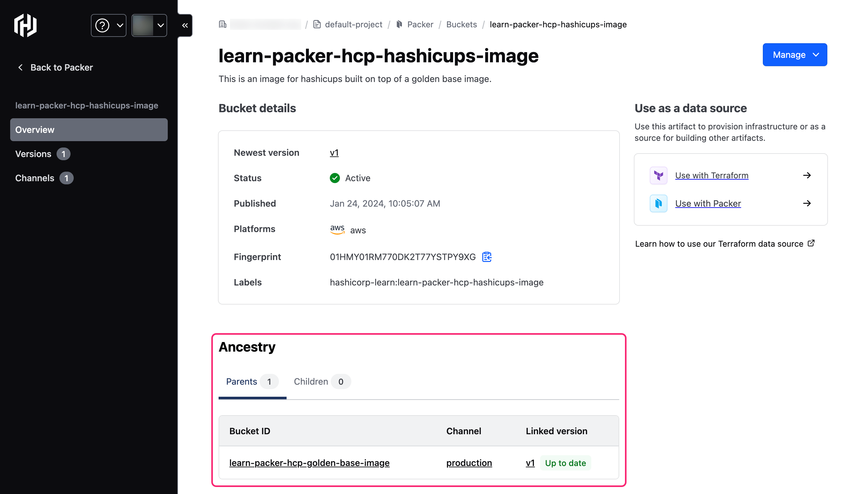This screenshot has height=494, width=868.
Task: Open the account selector dropdown
Action: [x=149, y=25]
